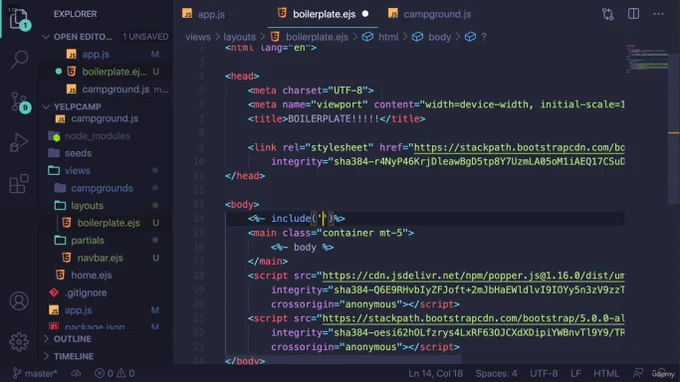The image size is (680, 382).
Task: Click the master branch status indicator
Action: (35, 373)
